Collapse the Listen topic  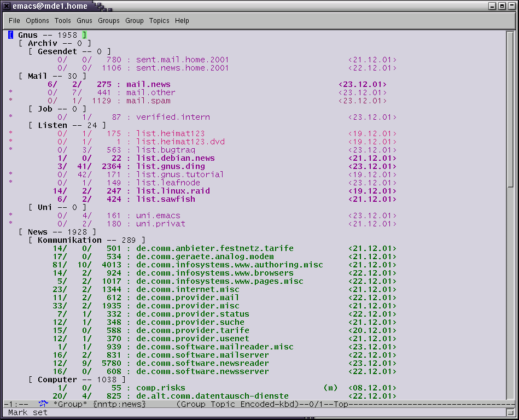[67, 125]
